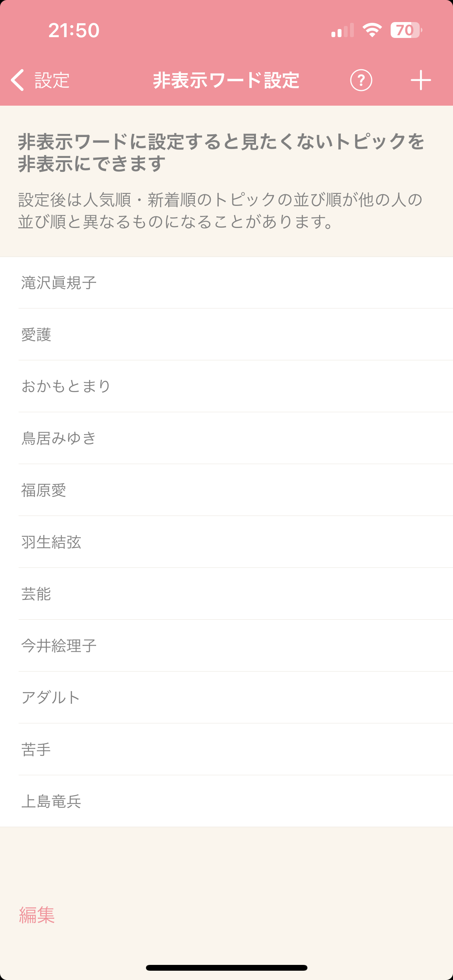
Task: Tap the battery indicator in status bar
Action: [x=406, y=30]
